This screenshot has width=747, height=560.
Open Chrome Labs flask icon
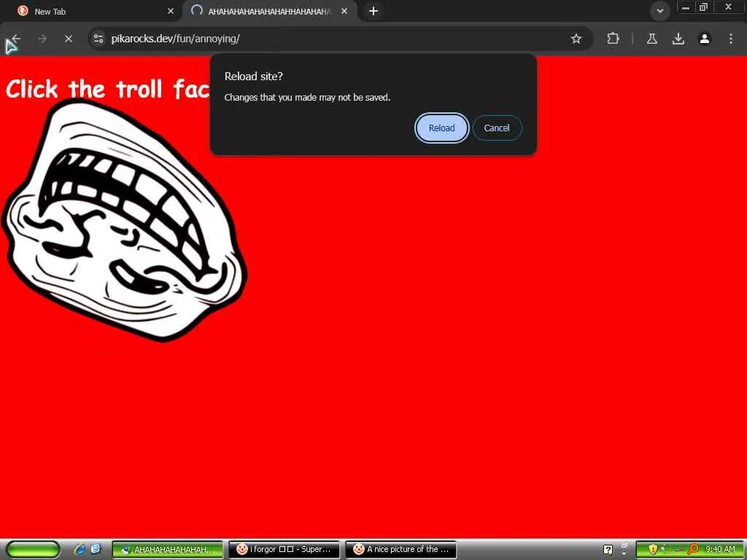[651, 39]
